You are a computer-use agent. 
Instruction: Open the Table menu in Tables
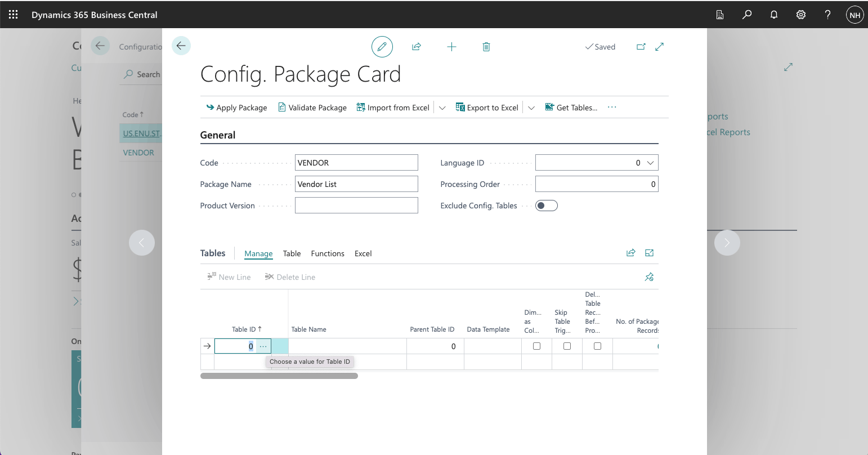292,253
